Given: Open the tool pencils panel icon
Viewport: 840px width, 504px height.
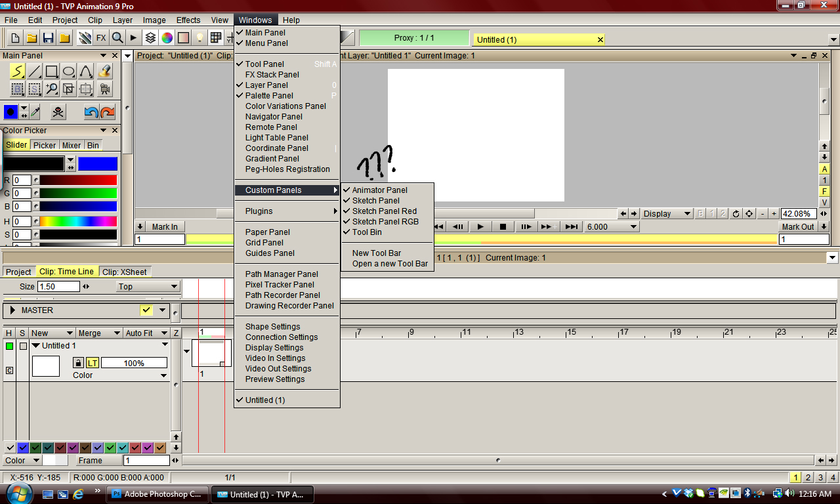Looking at the screenshot, I should click(x=85, y=38).
